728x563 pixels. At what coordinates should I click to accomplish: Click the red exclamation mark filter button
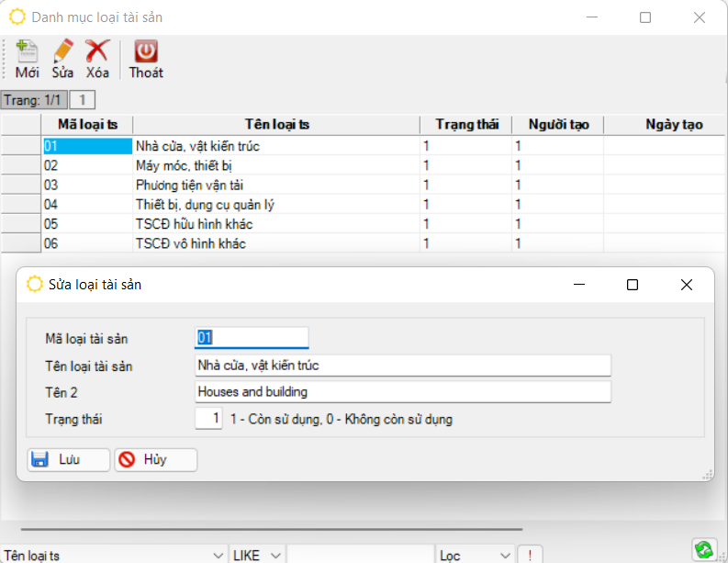(530, 555)
